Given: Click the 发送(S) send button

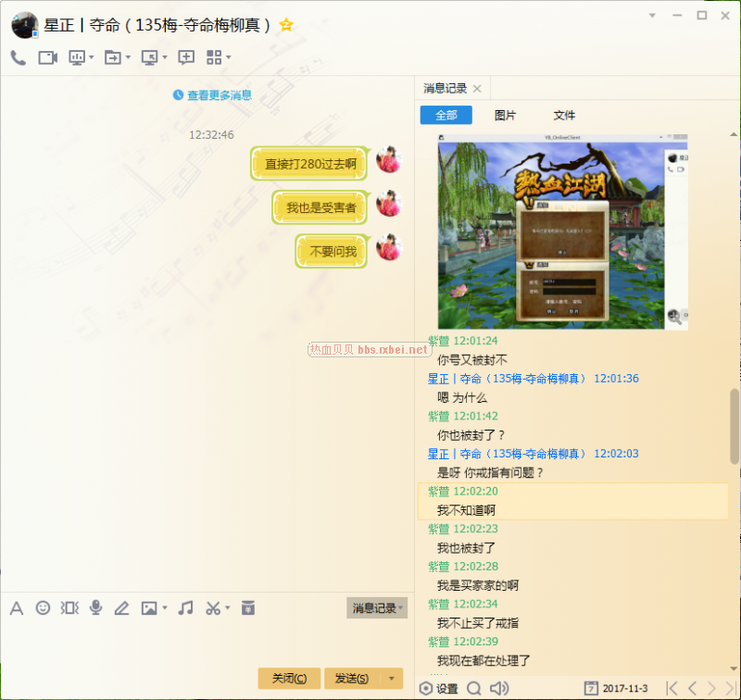Looking at the screenshot, I should point(352,679).
